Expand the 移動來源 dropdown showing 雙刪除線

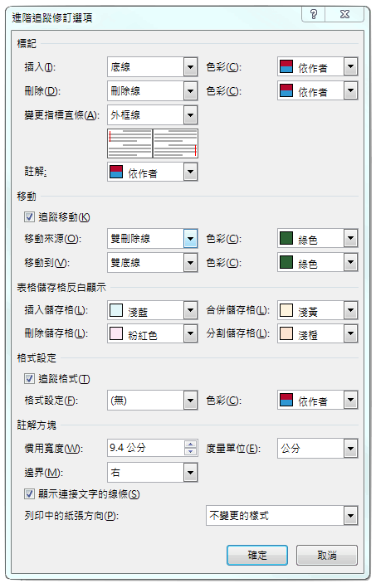[153, 238]
